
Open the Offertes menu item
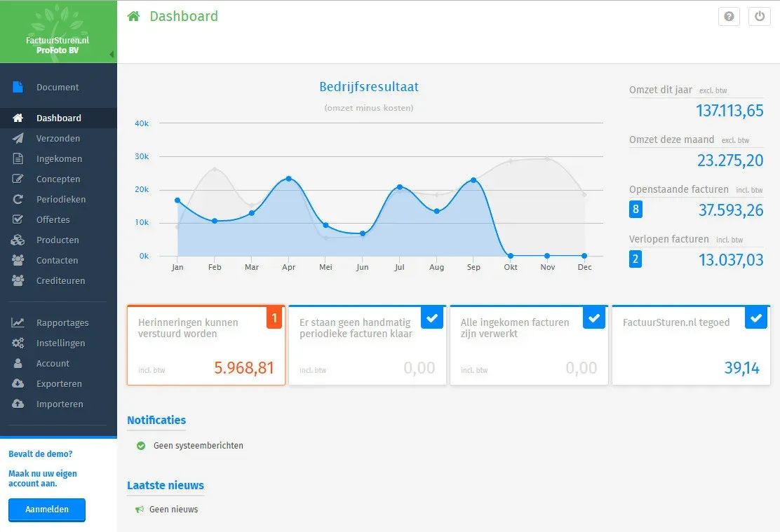[x=53, y=220]
